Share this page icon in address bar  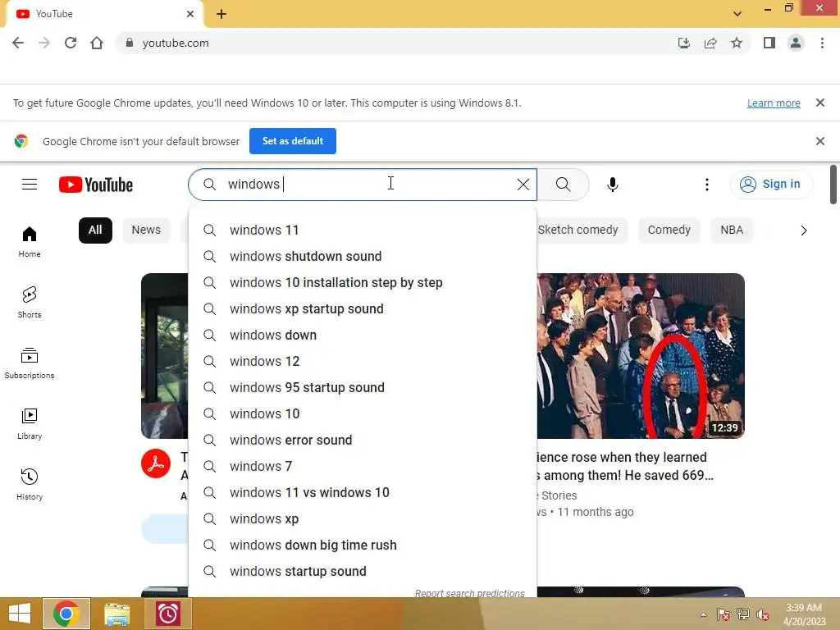[x=710, y=43]
